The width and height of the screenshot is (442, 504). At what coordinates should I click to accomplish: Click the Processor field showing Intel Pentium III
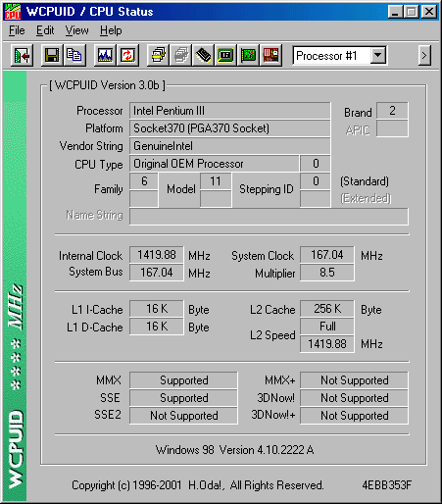tap(230, 111)
